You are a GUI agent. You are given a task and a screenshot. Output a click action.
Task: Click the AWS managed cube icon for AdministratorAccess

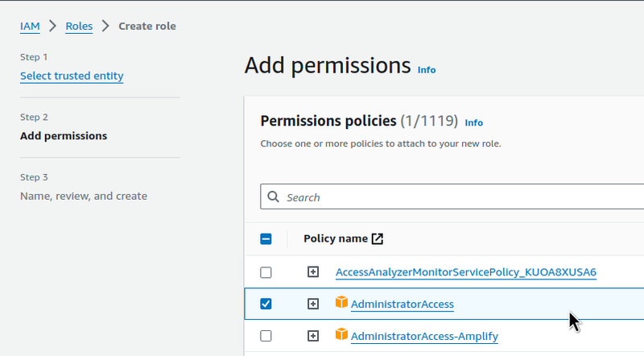(341, 302)
